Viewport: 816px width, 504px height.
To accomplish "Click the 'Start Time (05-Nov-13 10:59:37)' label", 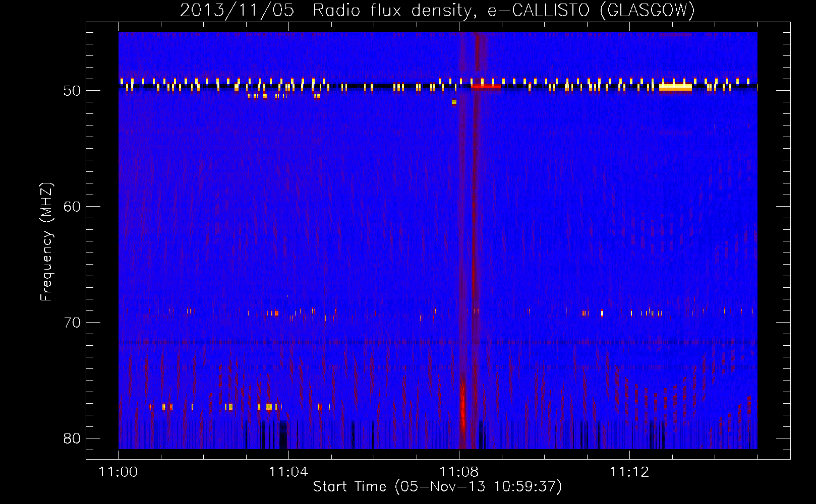I will [x=437, y=487].
